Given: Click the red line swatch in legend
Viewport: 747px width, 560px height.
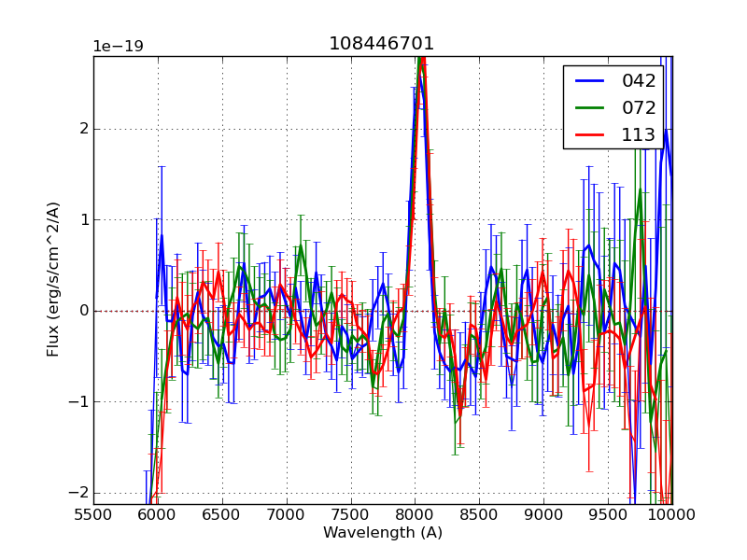Looking at the screenshot, I should point(588,134).
